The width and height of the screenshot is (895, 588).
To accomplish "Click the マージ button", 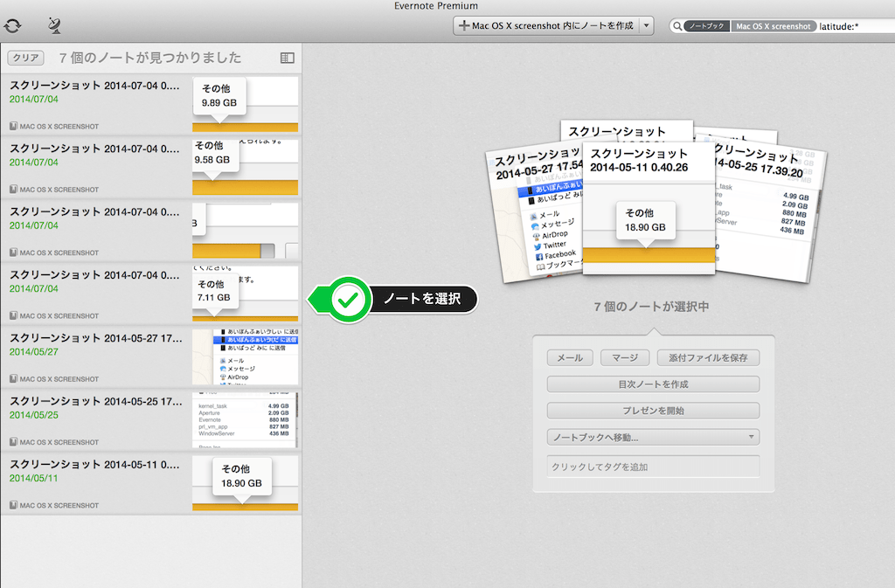I will [625, 357].
